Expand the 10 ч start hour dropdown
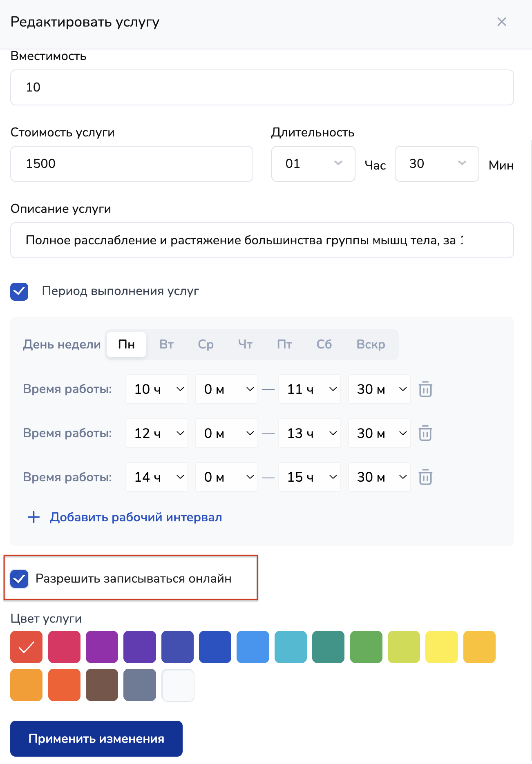Viewport: 532px width, 764px height. (157, 389)
